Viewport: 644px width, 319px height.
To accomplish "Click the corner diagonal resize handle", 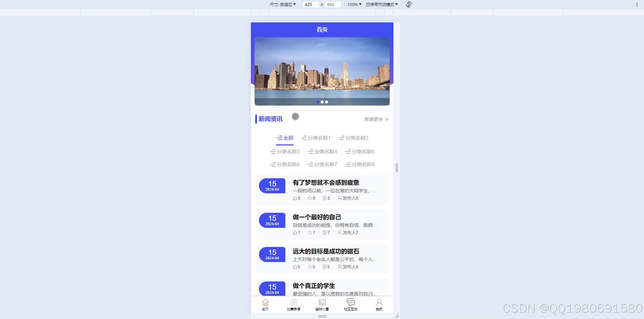I will [x=397, y=316].
